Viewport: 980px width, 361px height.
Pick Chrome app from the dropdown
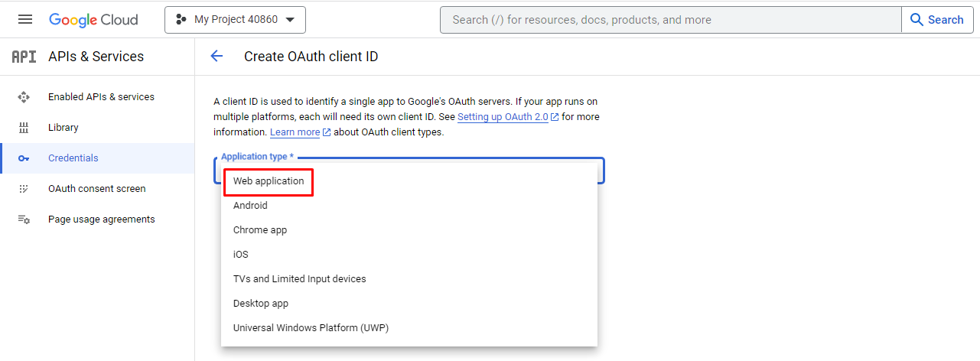click(x=409, y=230)
